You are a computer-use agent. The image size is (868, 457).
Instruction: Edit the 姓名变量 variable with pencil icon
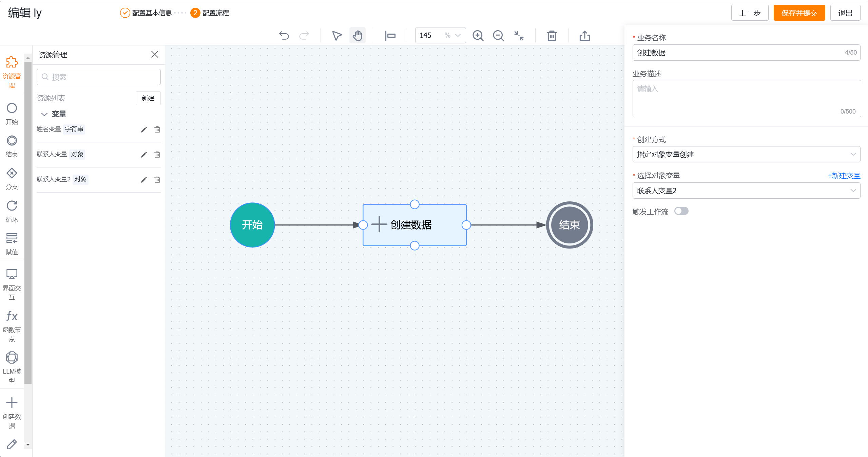[x=144, y=130]
